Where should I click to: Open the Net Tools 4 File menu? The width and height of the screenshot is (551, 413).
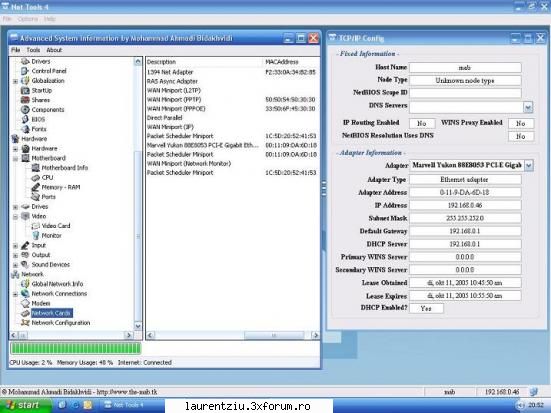point(7,19)
